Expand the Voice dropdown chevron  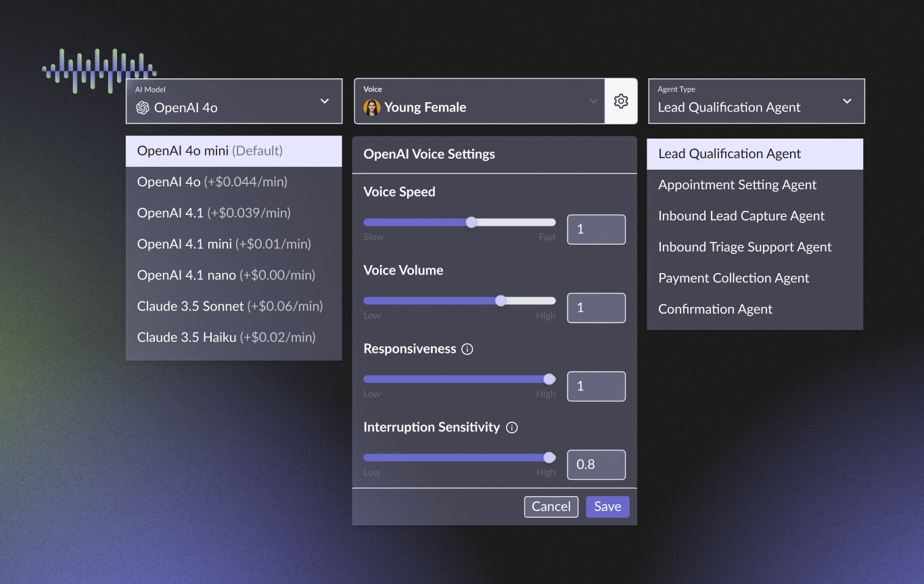click(593, 101)
